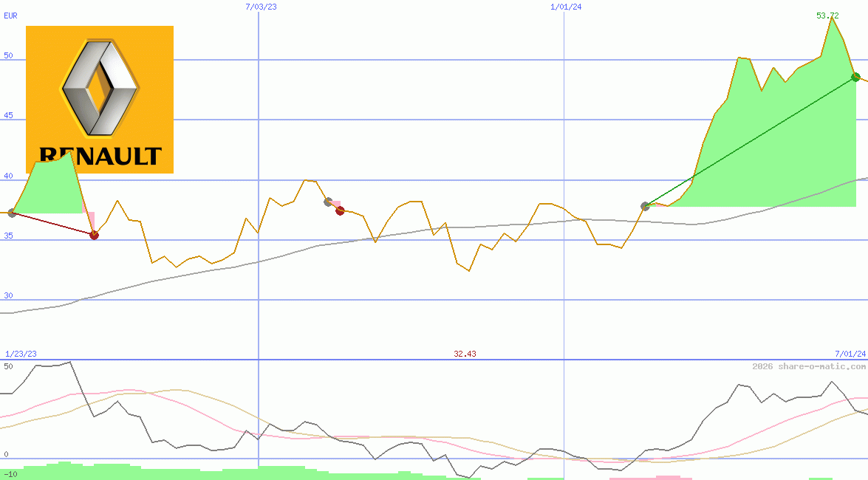868x480 pixels.
Task: Select the green sell marker near 48 EUR
Action: 855,77
